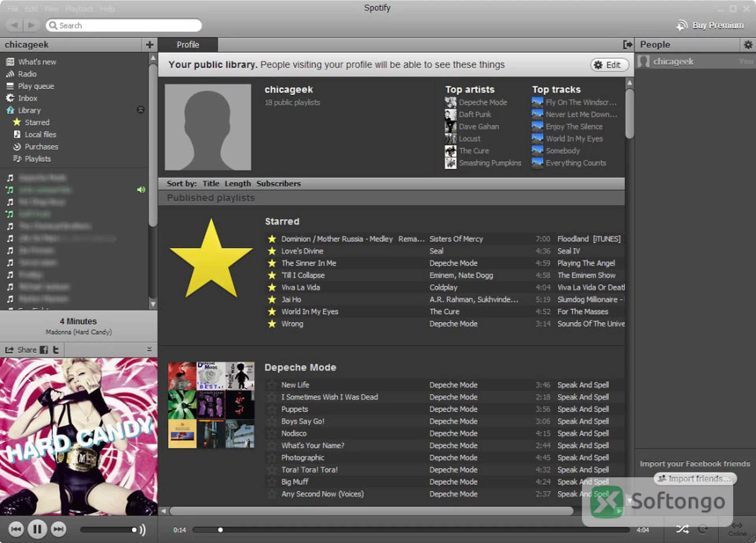Image resolution: width=756 pixels, height=543 pixels.
Task: Skip to the next track
Action: (59, 529)
